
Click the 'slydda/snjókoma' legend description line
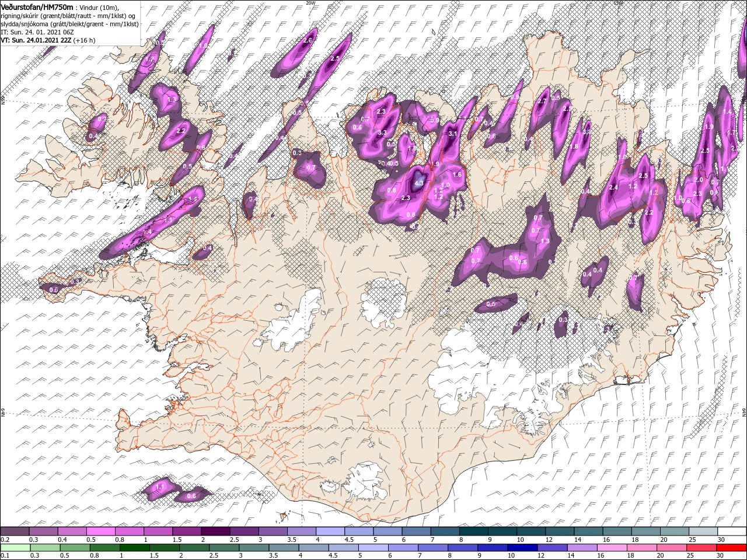pyautogui.click(x=69, y=24)
